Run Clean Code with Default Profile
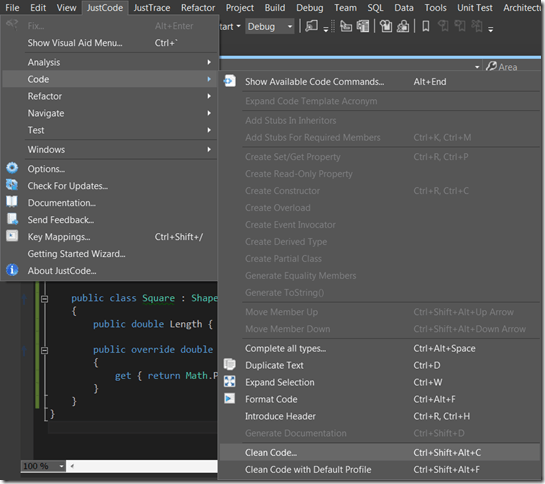Viewport: 545px width, 484px height. point(380,470)
